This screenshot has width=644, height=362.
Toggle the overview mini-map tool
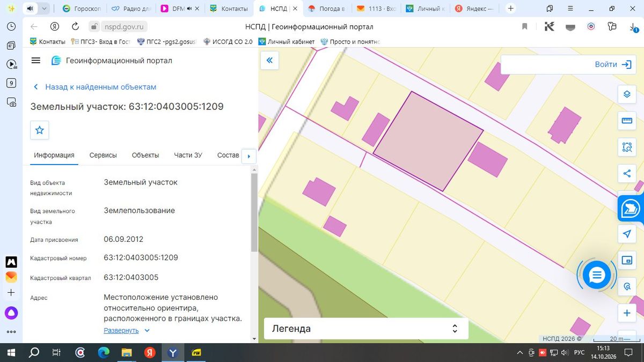point(626,261)
